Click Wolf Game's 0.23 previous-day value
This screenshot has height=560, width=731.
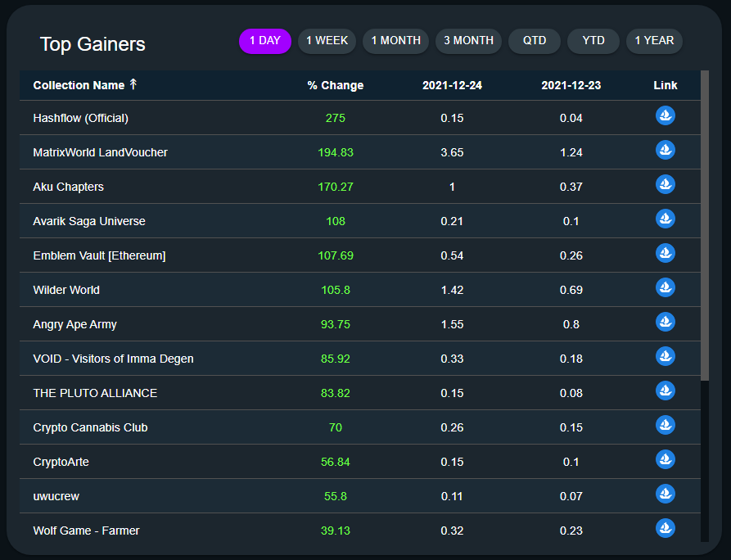tap(571, 531)
